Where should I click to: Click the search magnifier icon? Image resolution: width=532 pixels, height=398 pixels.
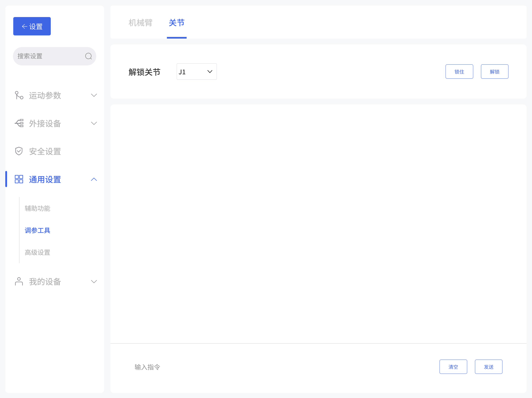point(88,56)
